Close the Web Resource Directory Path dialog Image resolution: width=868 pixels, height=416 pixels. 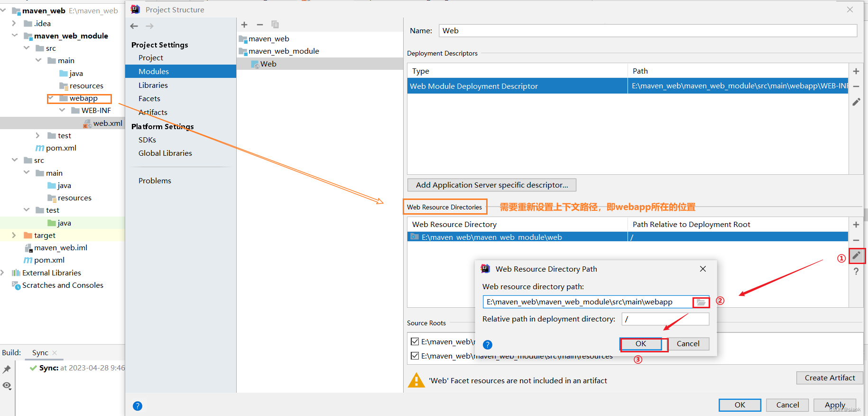tap(703, 269)
